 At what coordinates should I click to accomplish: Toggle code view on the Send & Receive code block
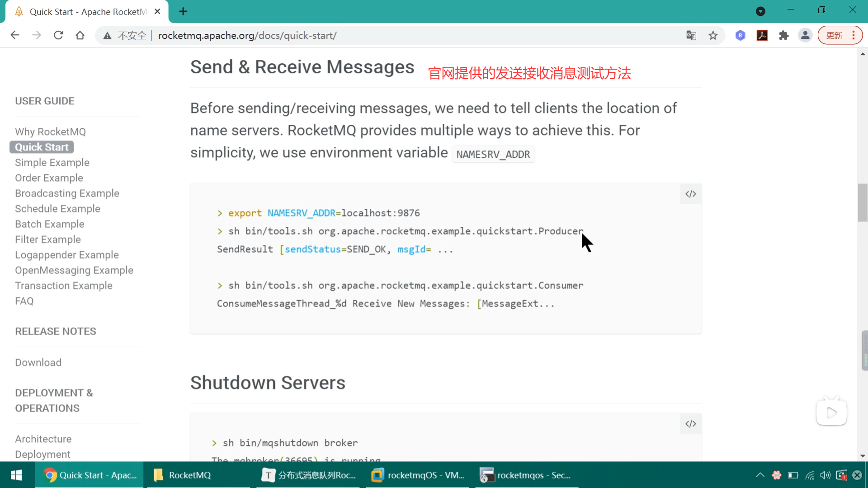tap(690, 194)
